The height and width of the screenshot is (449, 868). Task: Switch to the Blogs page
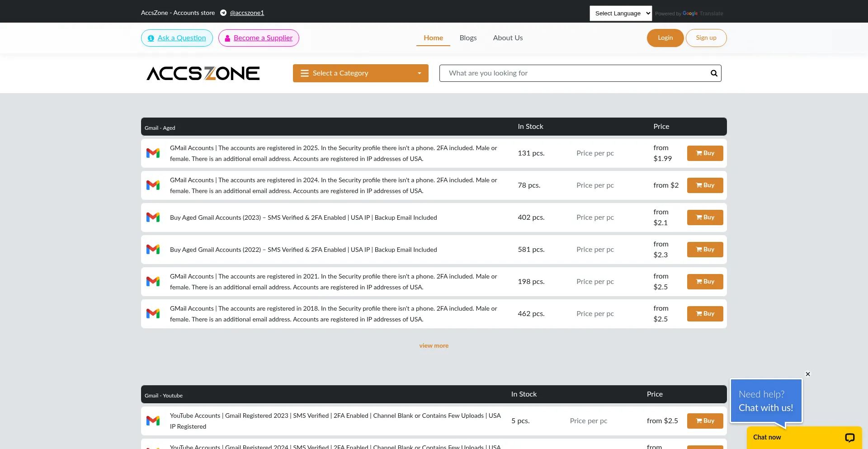pyautogui.click(x=468, y=38)
